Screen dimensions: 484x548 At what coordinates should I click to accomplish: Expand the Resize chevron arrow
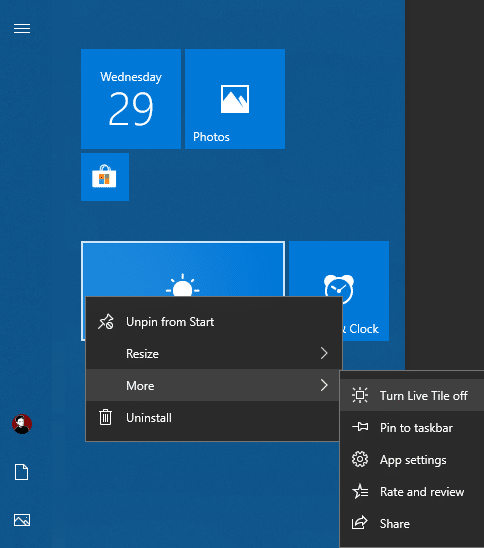pyautogui.click(x=324, y=353)
